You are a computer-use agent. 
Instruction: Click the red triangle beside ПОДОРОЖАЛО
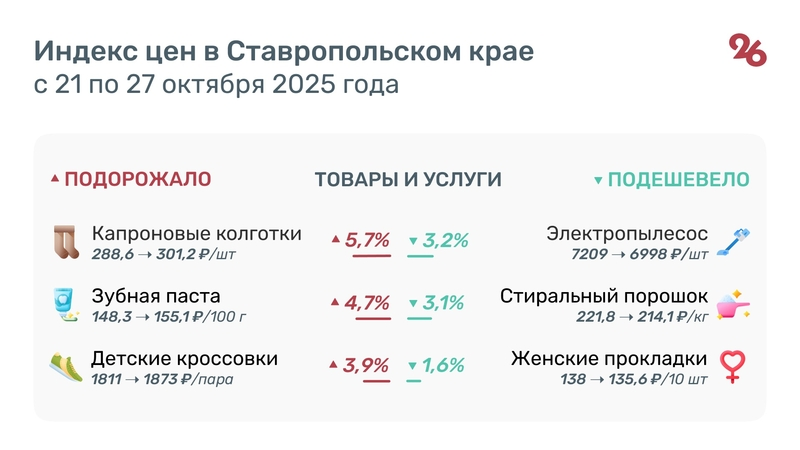tap(55, 180)
